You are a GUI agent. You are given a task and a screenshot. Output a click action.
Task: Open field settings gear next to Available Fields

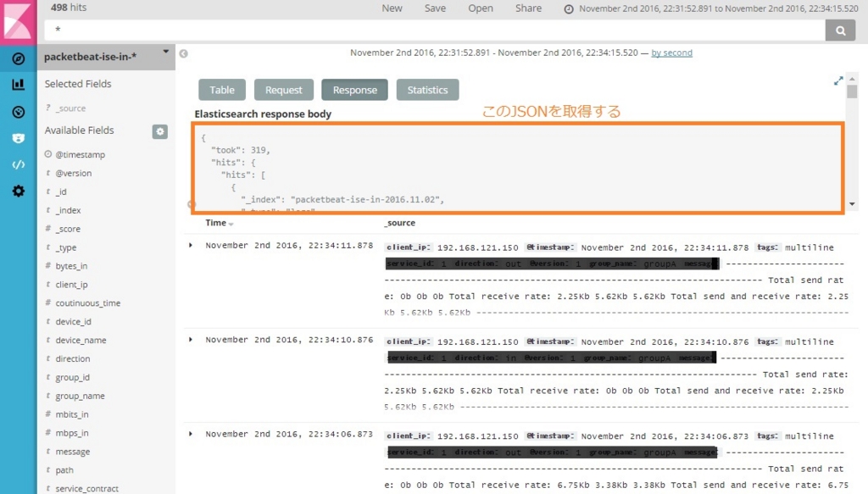click(x=160, y=131)
